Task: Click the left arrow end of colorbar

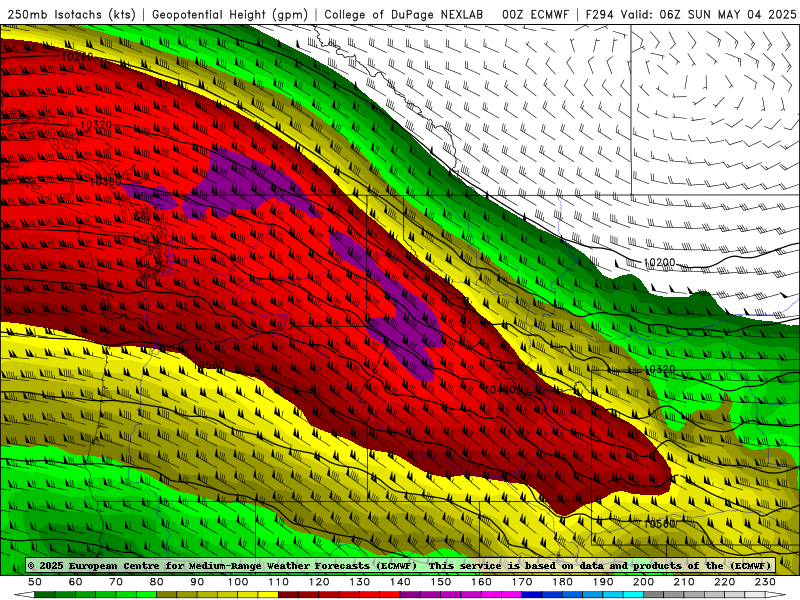Action: coord(24,595)
